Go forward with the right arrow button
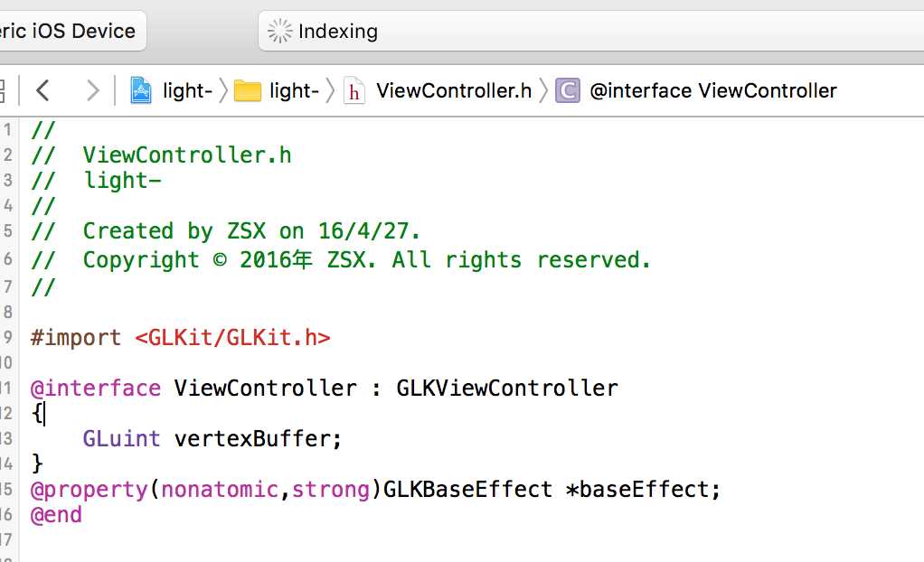The height and width of the screenshot is (562, 924). pos(92,90)
